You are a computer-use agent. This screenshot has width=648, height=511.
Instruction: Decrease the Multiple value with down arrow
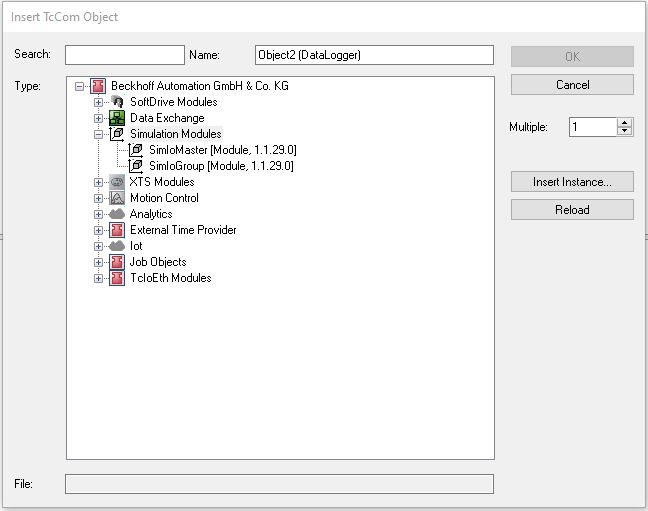625,131
